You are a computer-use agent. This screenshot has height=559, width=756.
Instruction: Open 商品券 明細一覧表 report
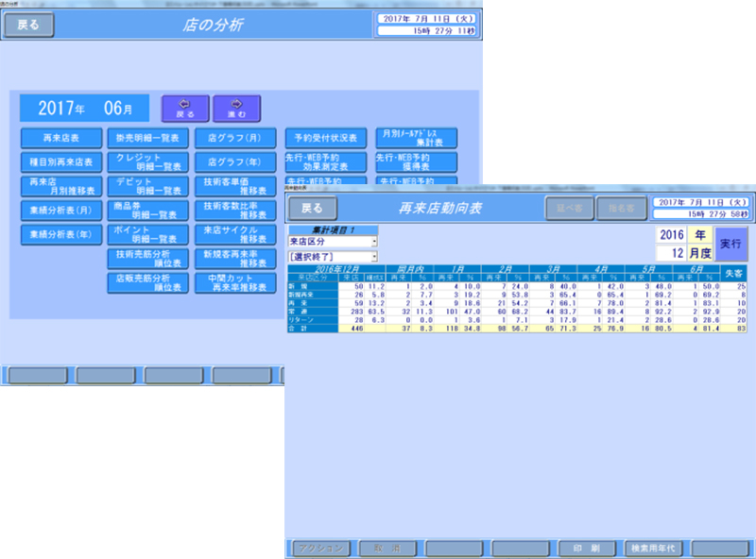click(147, 211)
